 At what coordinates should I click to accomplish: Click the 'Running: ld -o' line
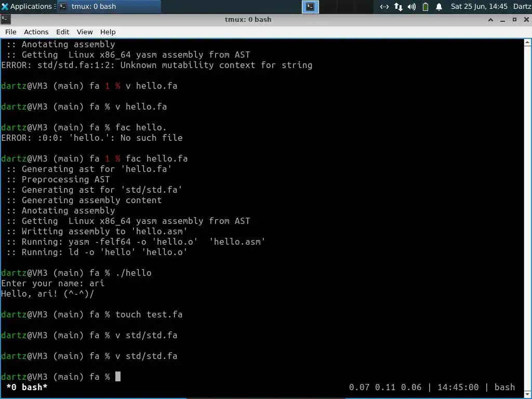(x=97, y=252)
